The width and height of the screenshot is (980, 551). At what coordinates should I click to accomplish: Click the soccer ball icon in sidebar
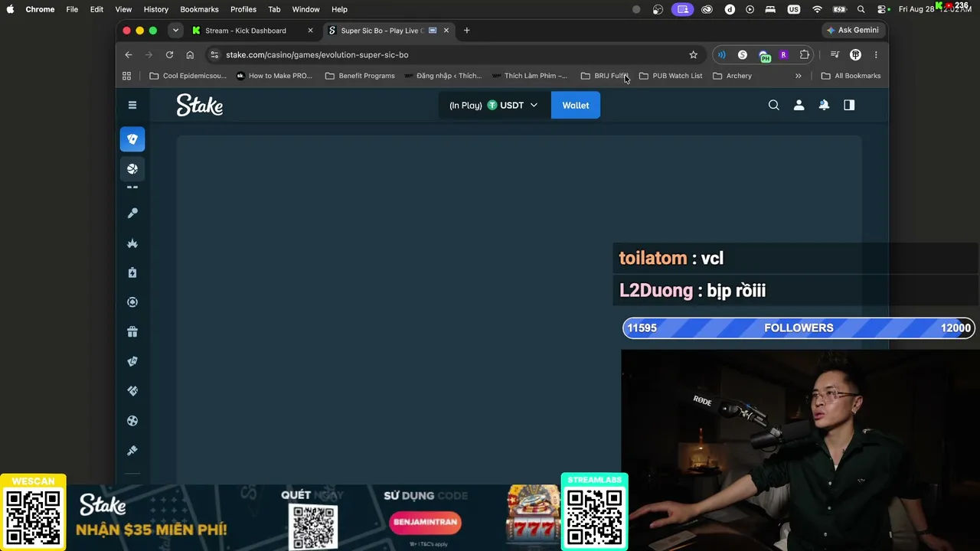coord(132,421)
